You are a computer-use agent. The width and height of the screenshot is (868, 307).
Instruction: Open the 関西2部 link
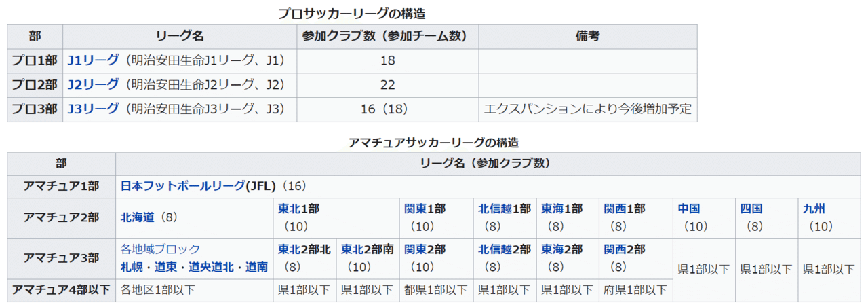(x=625, y=249)
